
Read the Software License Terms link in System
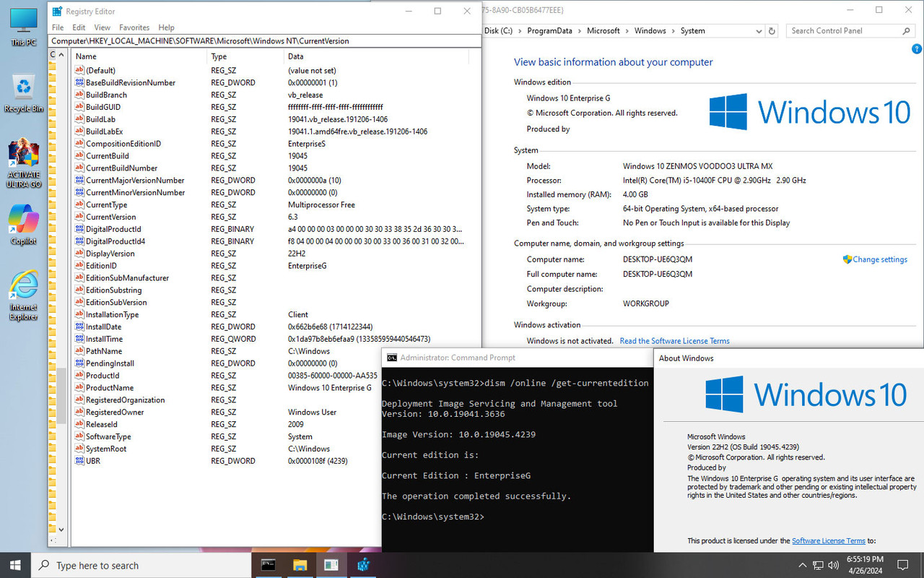[674, 341]
